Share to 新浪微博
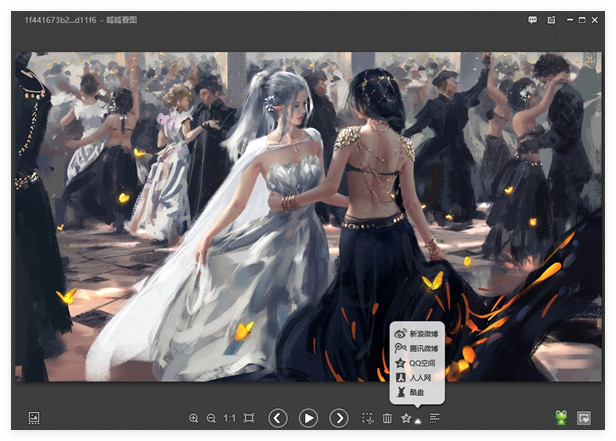The width and height of the screenshot is (616, 441). (416, 333)
